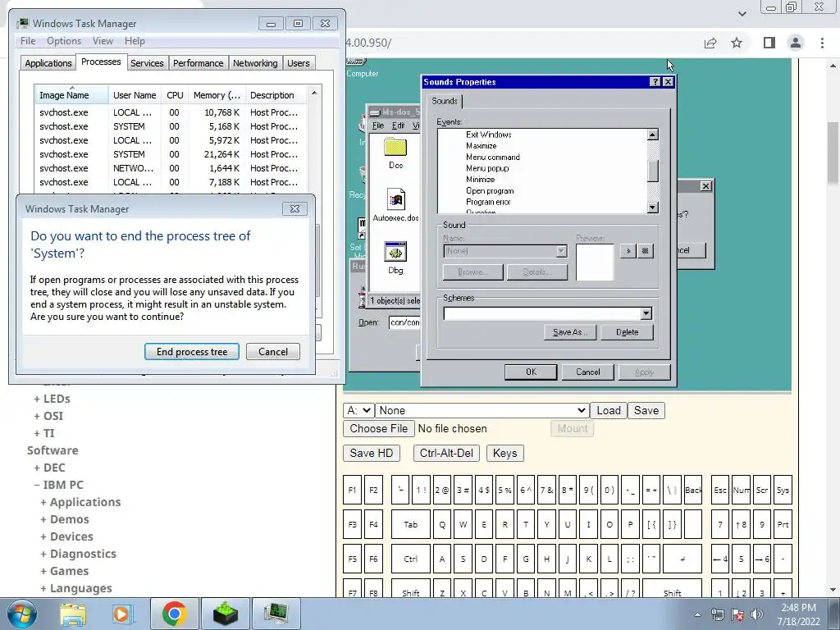Open the Task Manager View menu
This screenshot has width=840, height=630.
[x=103, y=41]
